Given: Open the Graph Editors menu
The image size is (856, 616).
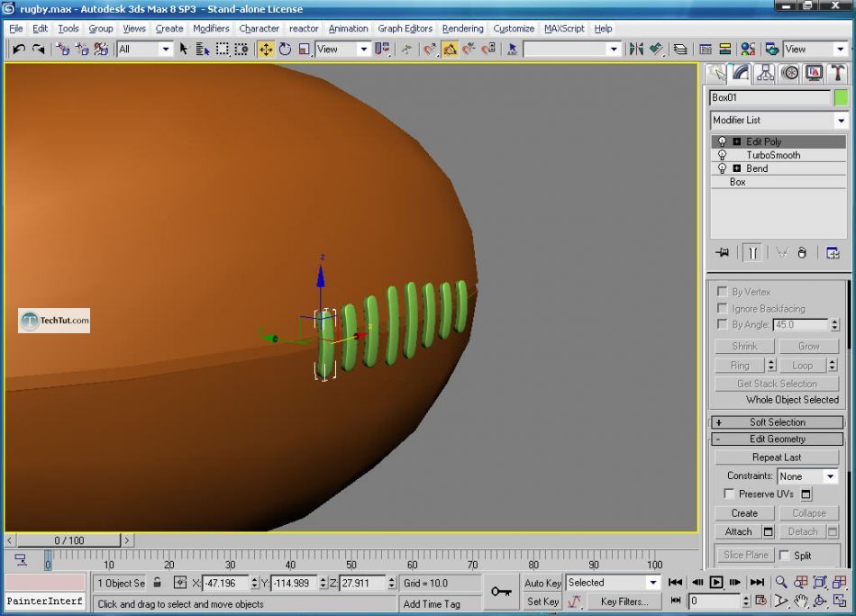Looking at the screenshot, I should [x=405, y=29].
